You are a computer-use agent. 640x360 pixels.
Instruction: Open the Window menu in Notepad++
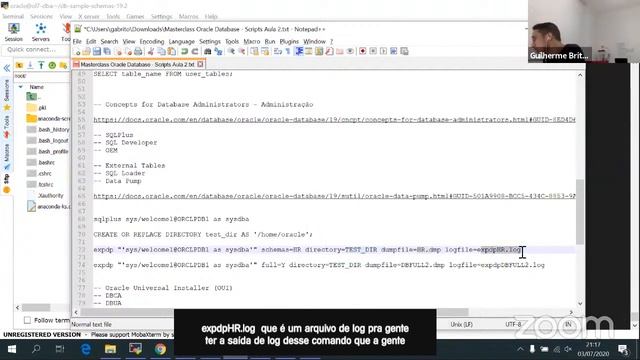pos(314,42)
